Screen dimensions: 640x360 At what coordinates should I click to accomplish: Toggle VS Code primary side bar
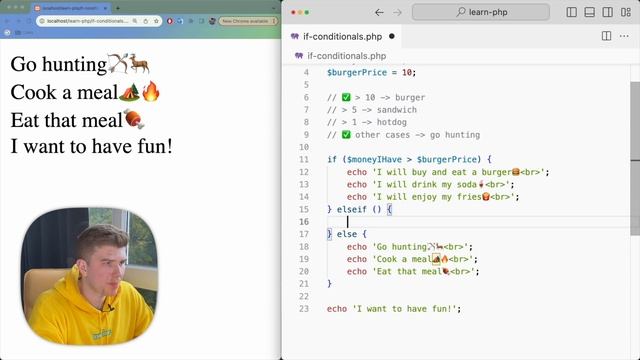pyautogui.click(x=571, y=12)
